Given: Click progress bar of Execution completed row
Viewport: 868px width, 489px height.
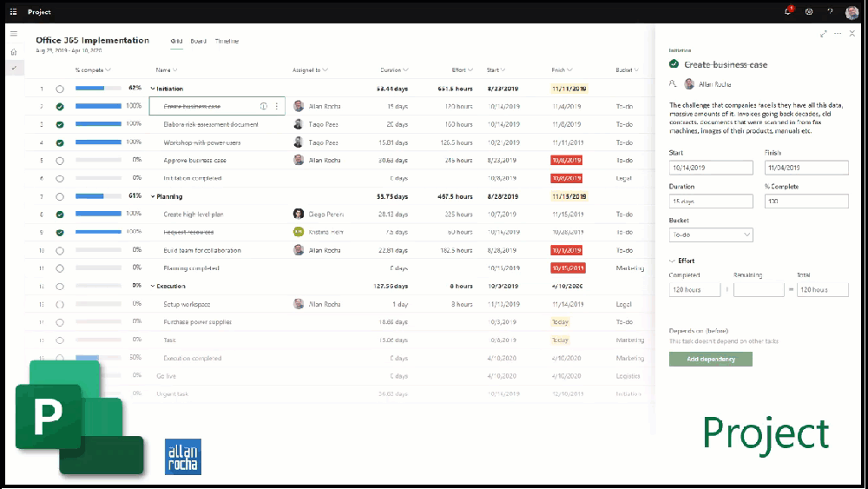Looking at the screenshot, I should pos(98,358).
